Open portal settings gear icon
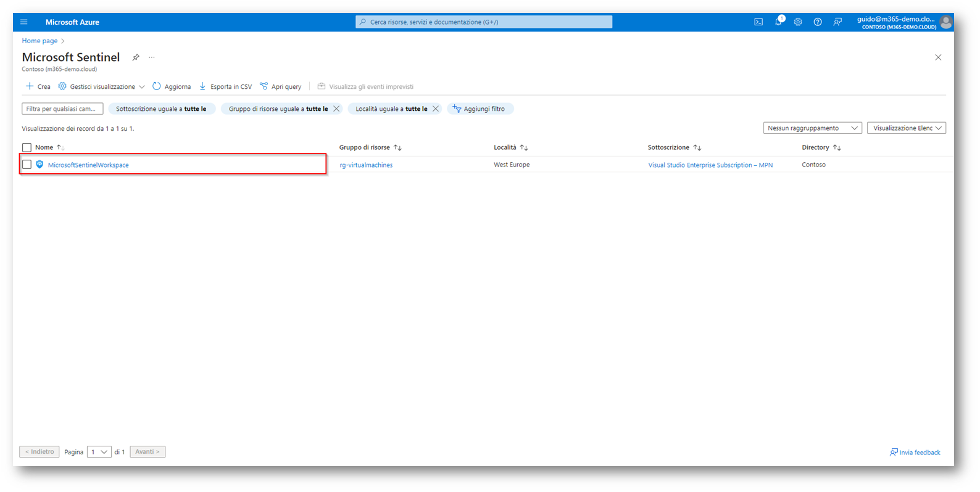Screen dimensions: 980x492 (x=798, y=22)
